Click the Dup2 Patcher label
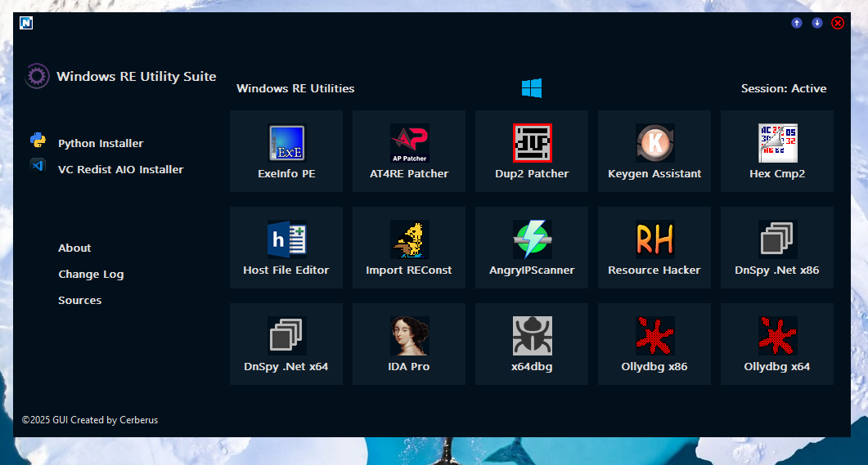Viewport: 868px width, 465px height. (x=532, y=173)
